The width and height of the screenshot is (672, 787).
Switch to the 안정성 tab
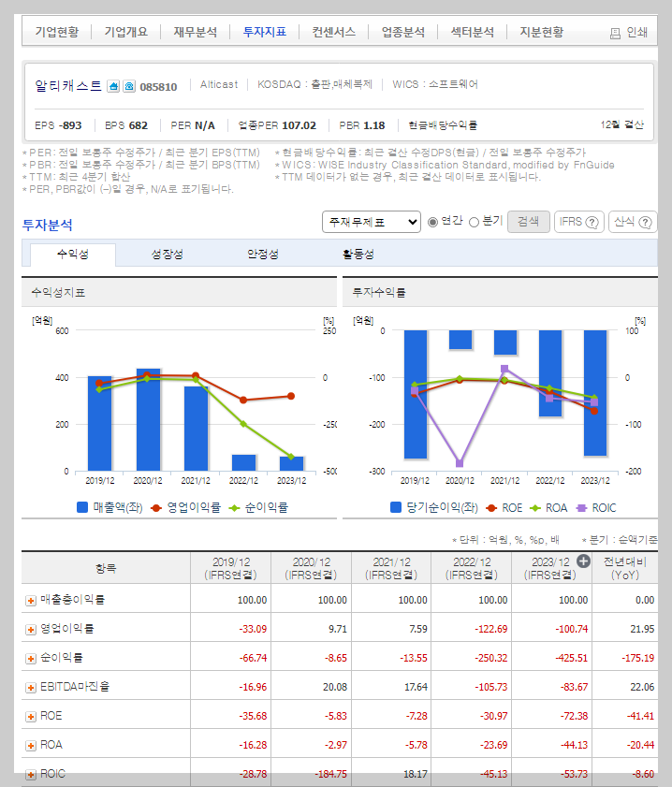[263, 255]
